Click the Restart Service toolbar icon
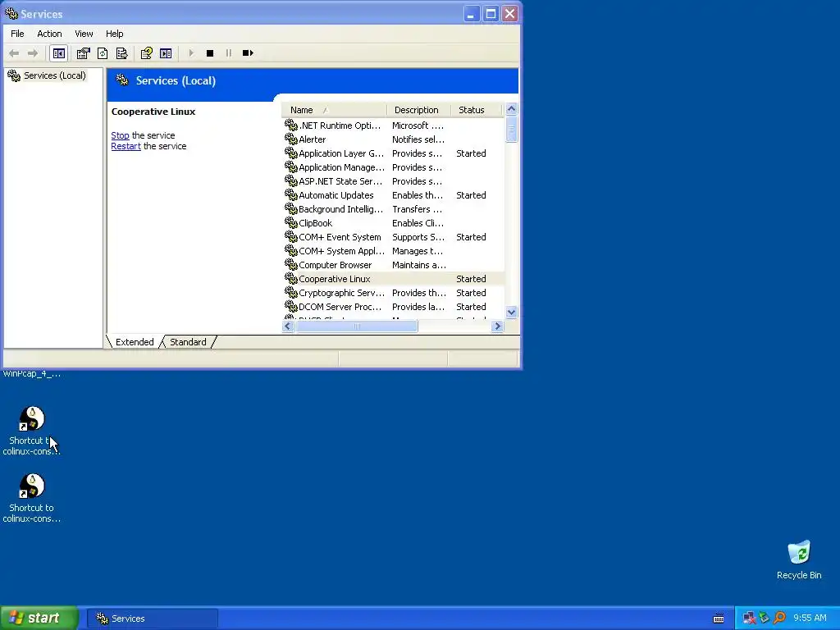Image resolution: width=840 pixels, height=630 pixels. tap(248, 53)
